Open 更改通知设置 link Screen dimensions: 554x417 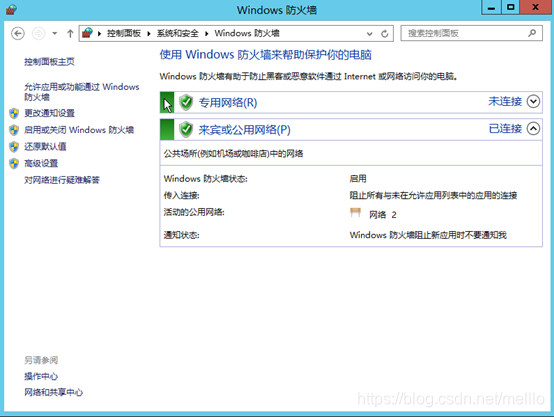click(x=49, y=113)
